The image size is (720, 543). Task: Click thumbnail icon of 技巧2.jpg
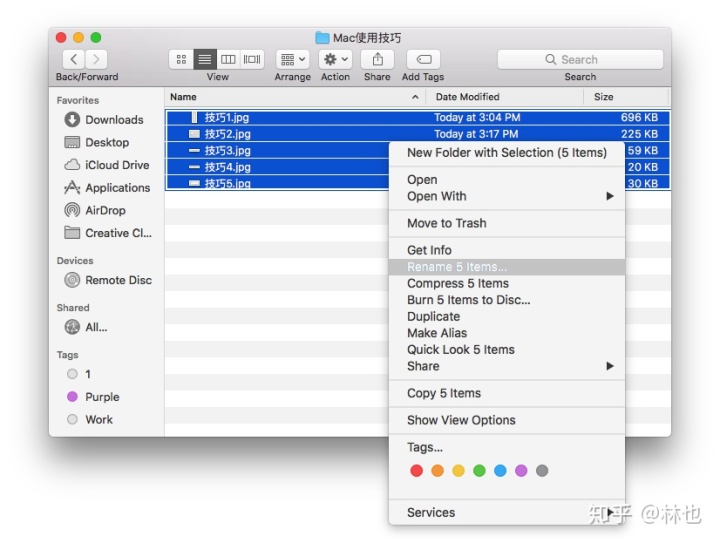[194, 134]
